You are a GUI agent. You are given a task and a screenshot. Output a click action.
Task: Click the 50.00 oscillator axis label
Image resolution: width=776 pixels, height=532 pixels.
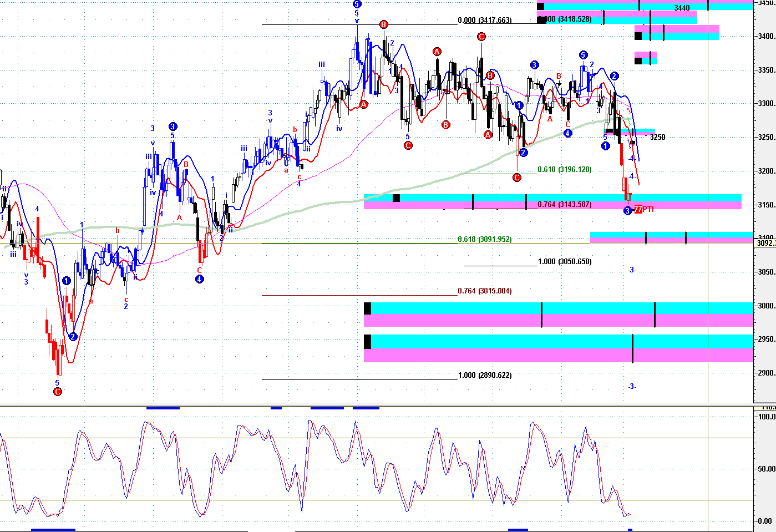[x=767, y=469]
